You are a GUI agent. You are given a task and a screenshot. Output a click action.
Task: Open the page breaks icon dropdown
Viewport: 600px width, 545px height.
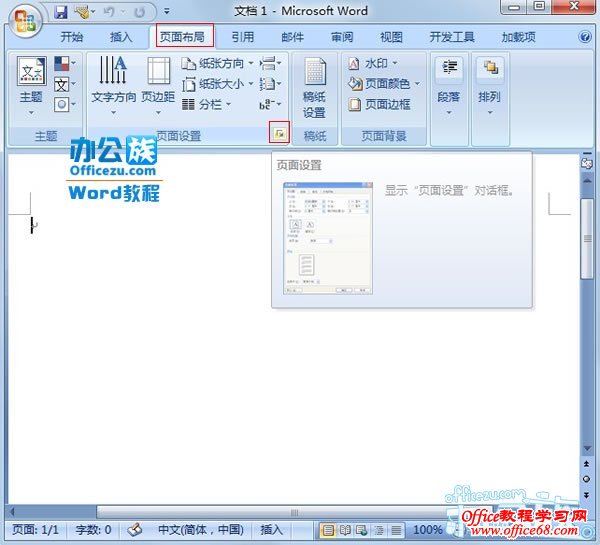coord(271,64)
